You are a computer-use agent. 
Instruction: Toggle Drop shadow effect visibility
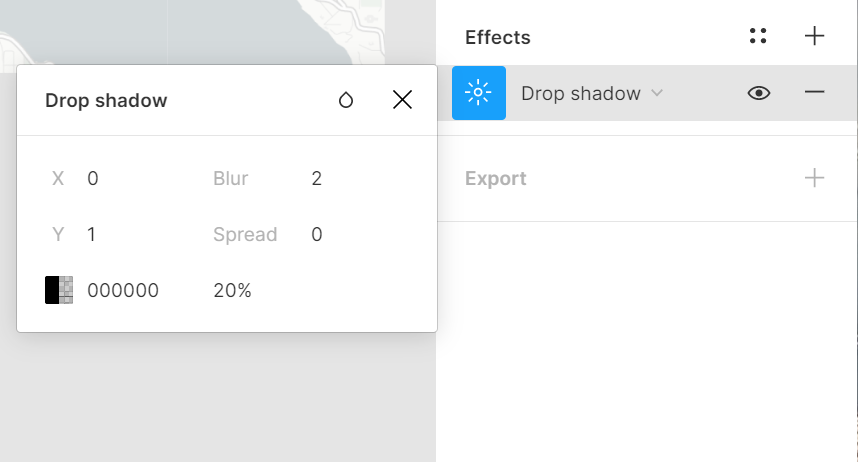tap(759, 93)
